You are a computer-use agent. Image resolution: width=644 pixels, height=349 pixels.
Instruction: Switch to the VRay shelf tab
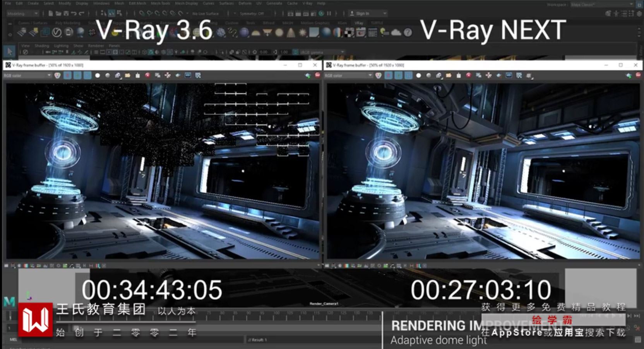(359, 23)
